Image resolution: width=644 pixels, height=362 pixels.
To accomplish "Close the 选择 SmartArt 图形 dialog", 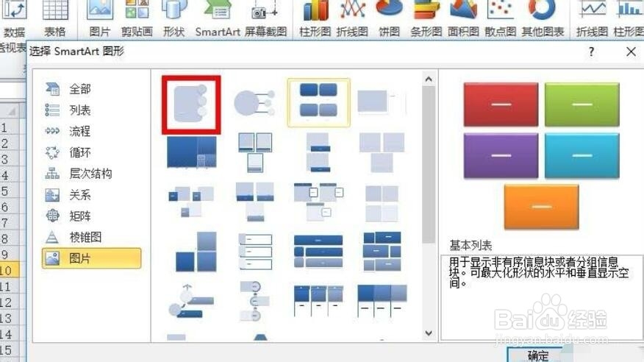I will [632, 52].
